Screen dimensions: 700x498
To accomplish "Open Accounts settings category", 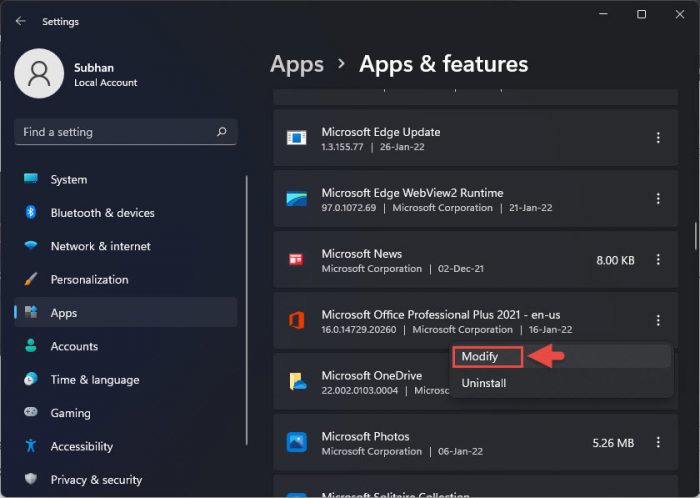I will 125,346.
